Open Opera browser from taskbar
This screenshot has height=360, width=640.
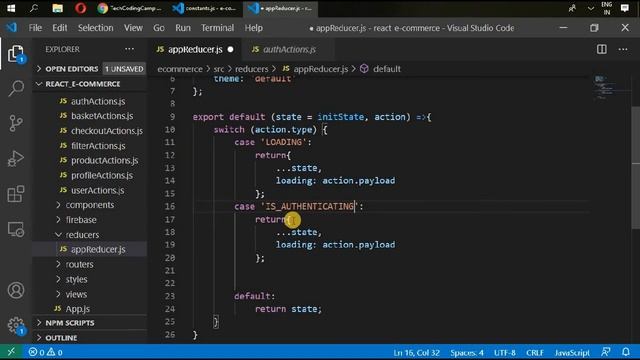(x=80, y=8)
